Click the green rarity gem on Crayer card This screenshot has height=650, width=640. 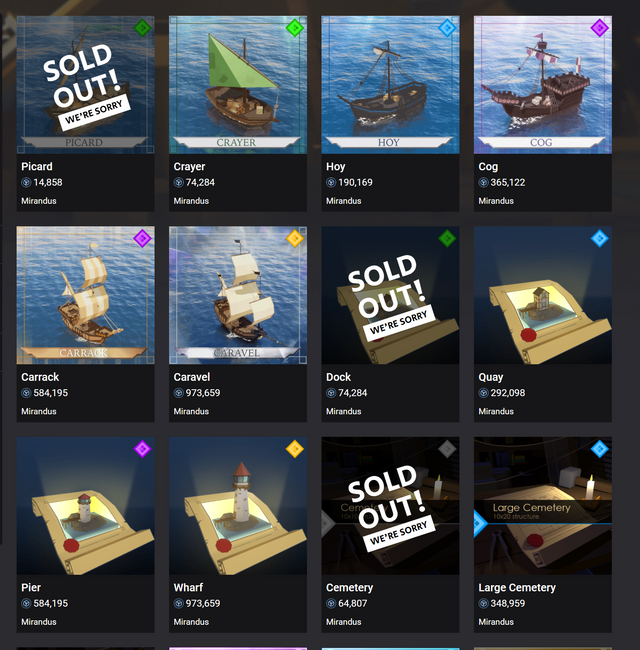(x=295, y=28)
